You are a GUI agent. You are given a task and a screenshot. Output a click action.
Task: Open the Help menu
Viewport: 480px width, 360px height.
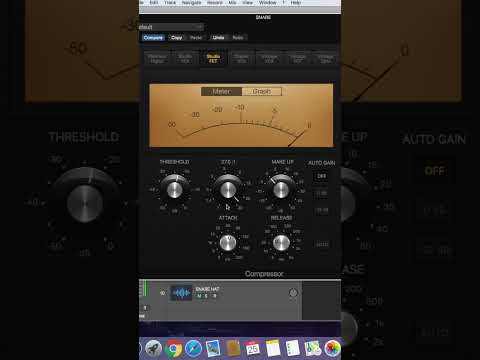(296, 2)
